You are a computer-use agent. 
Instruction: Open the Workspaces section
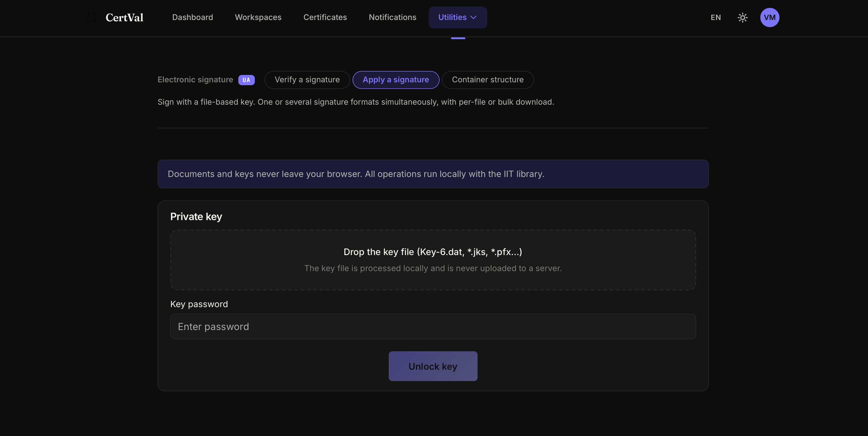coord(258,17)
